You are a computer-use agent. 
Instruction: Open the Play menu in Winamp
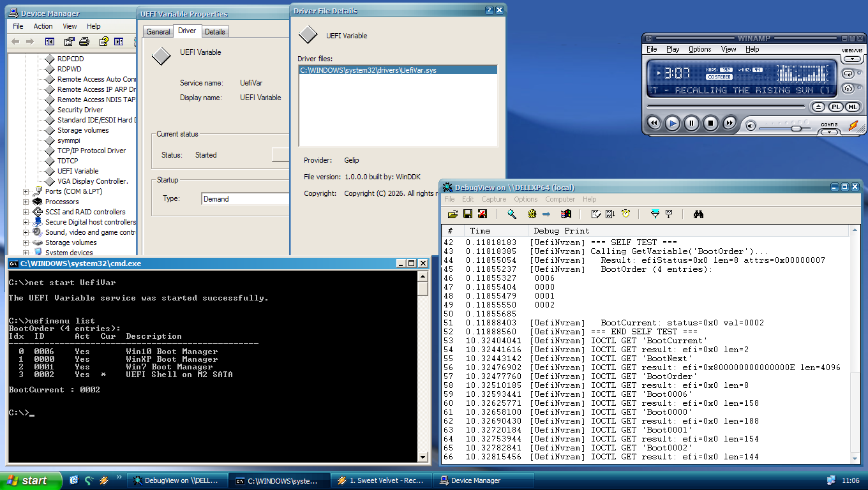[673, 49]
